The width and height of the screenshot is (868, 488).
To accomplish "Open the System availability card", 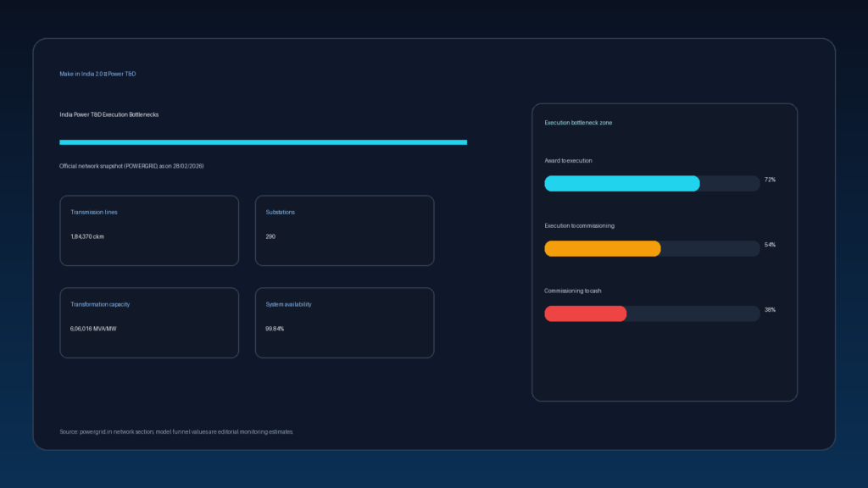I will 344,322.
